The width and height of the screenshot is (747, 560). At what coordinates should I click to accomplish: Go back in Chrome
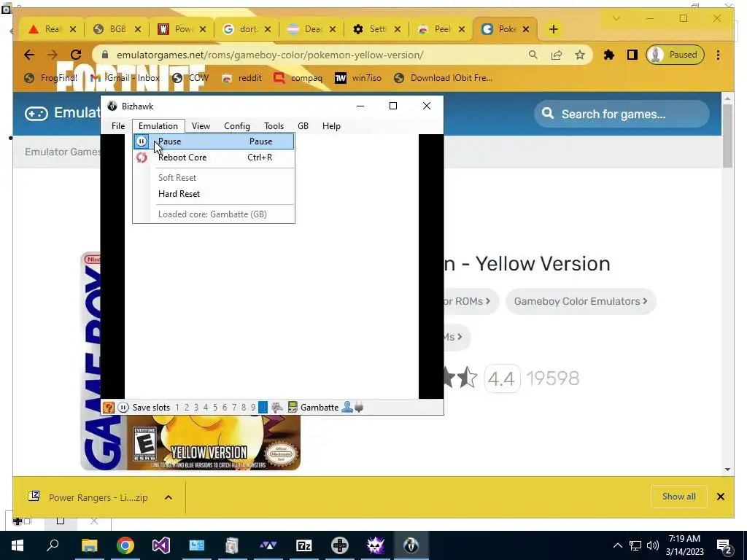[x=29, y=55]
